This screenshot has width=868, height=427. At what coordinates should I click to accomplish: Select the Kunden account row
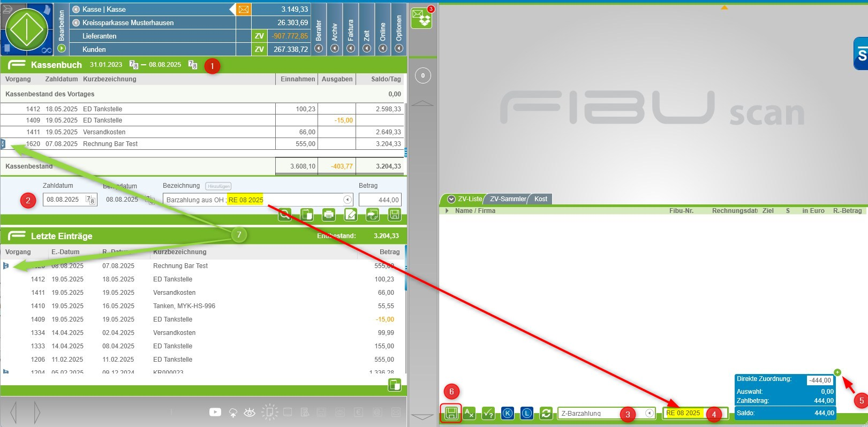pos(190,49)
